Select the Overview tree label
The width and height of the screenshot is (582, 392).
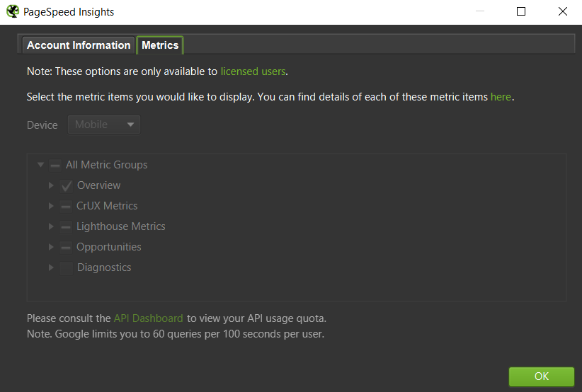tap(98, 185)
